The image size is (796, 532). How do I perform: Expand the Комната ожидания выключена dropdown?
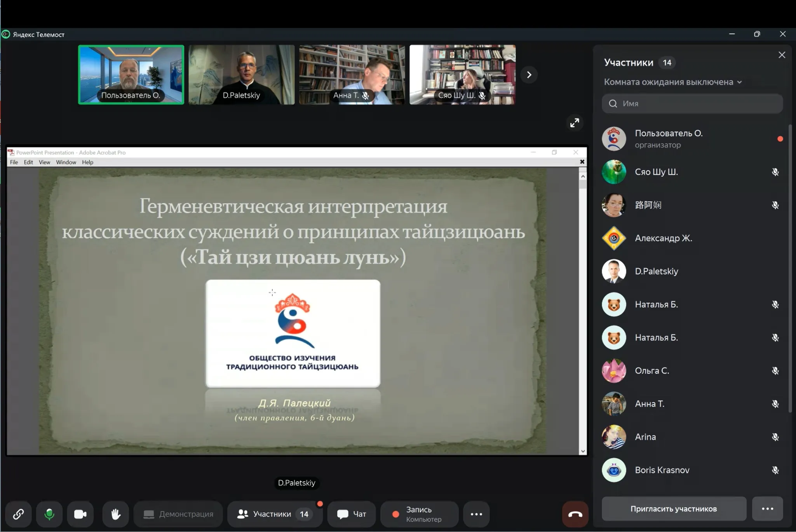[673, 82]
